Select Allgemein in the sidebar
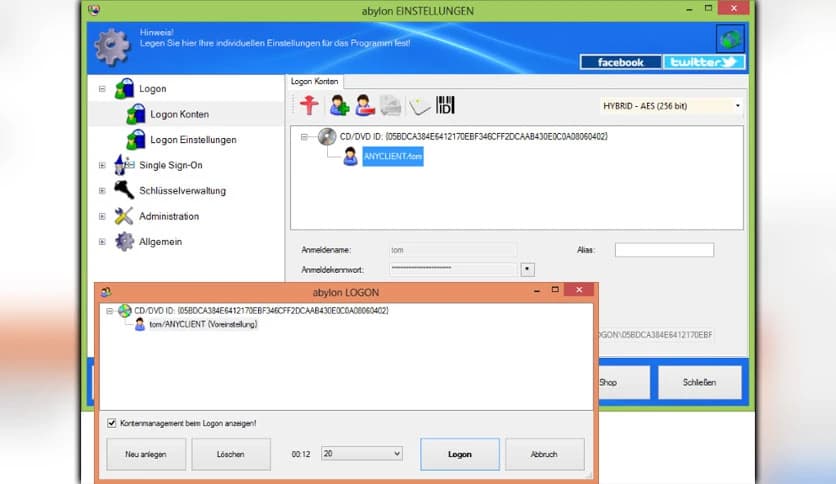836x484 pixels. coord(160,241)
